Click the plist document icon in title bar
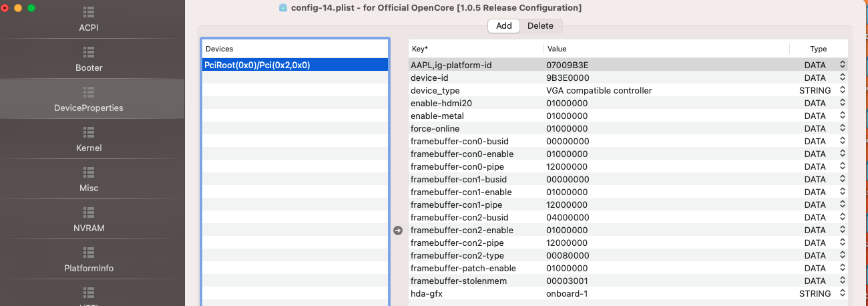 click(283, 7)
